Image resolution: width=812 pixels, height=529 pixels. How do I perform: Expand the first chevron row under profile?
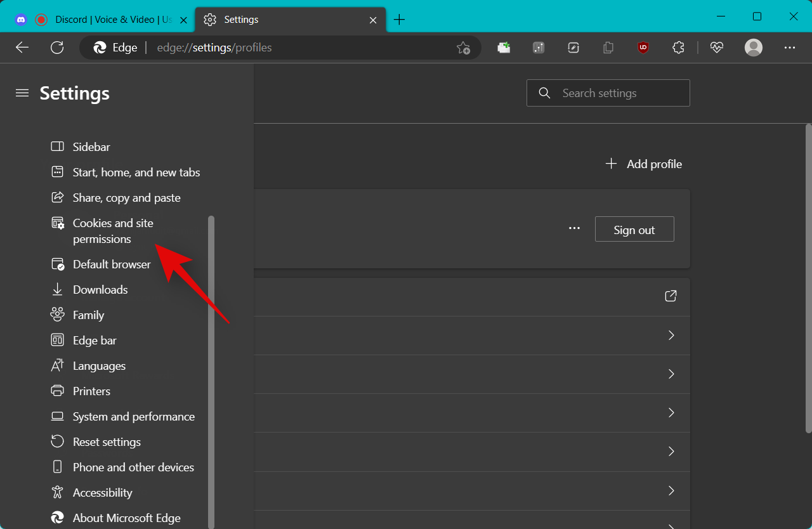coord(671,336)
